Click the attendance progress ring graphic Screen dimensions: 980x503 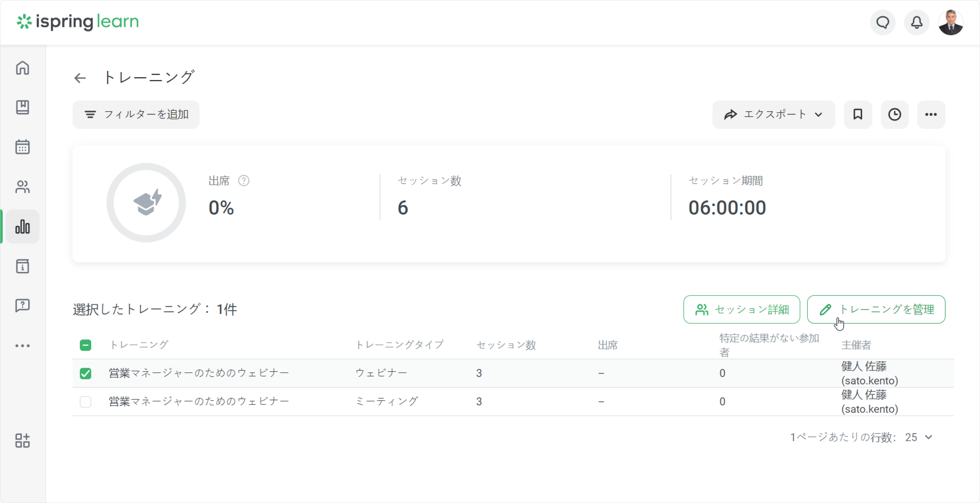click(x=146, y=203)
